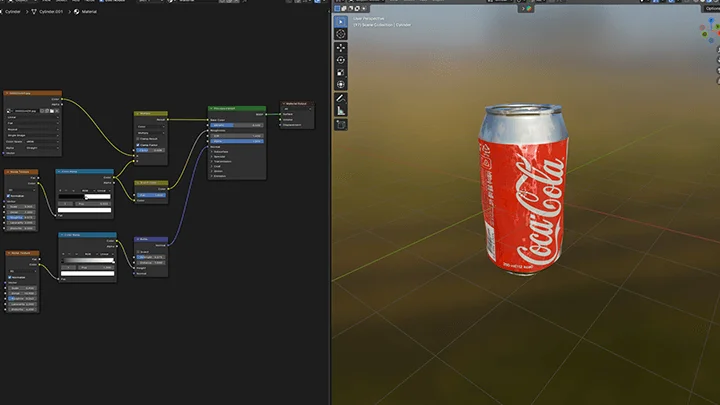
Task: Adjust the Factor slider on the Mix node
Action: point(151,150)
